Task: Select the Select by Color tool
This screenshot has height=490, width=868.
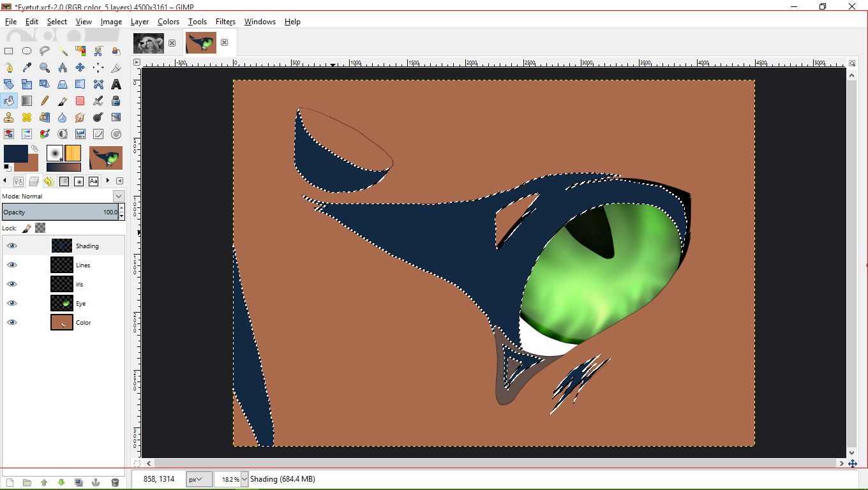Action: (x=80, y=51)
